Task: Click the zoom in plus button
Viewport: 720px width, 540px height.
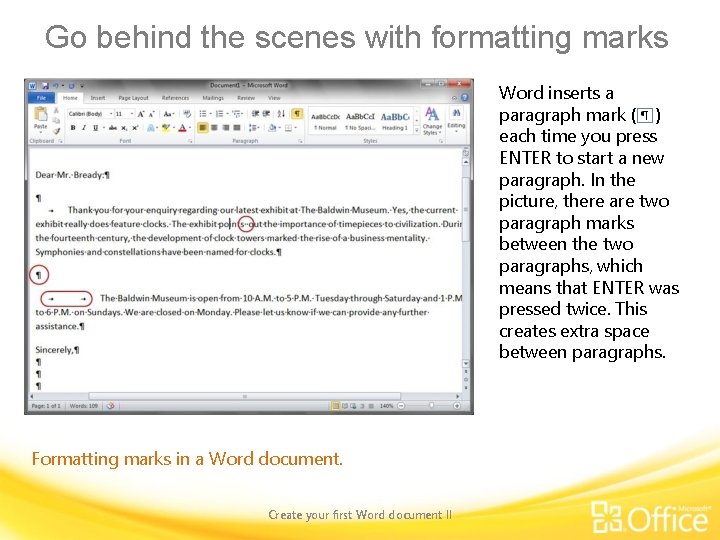Action: click(x=457, y=406)
